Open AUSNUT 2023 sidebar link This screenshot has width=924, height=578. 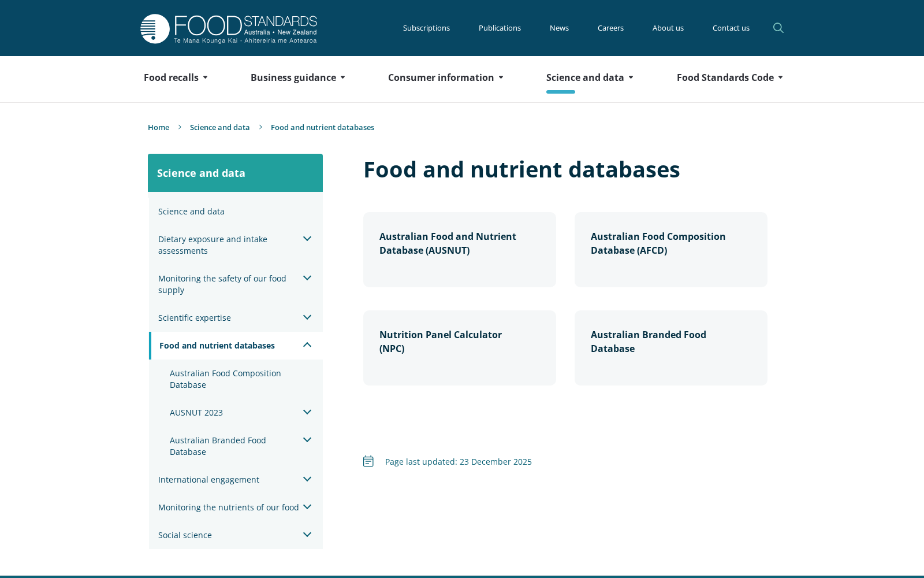point(196,413)
